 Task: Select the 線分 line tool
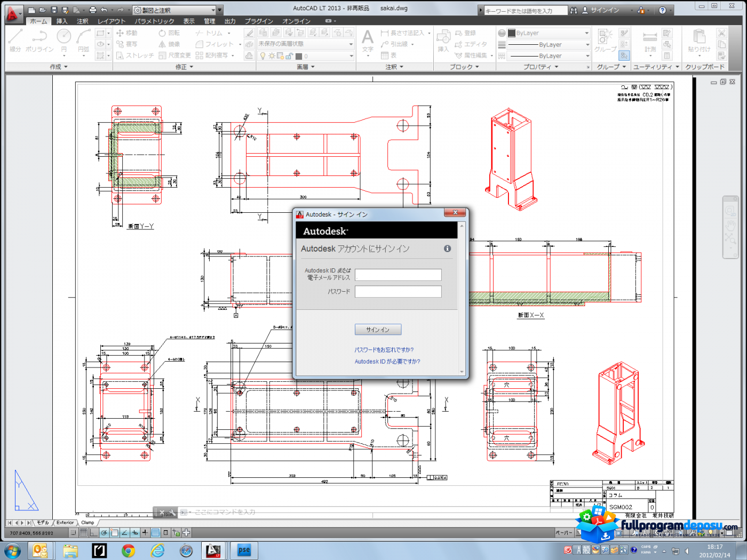(15, 41)
